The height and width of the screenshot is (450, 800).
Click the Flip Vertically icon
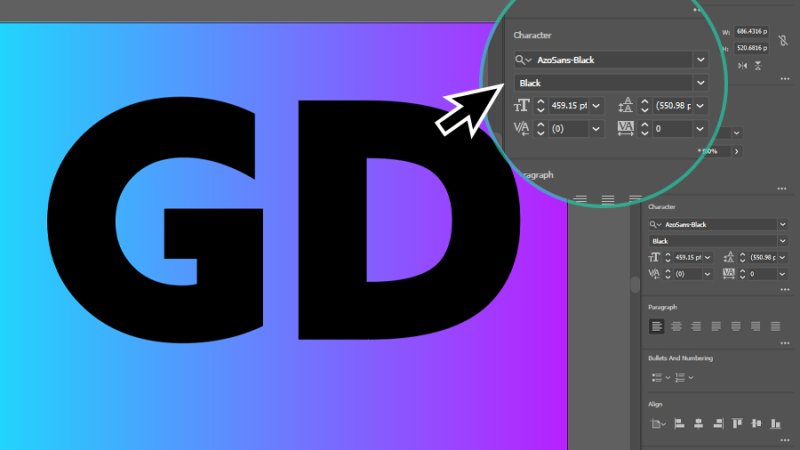pyautogui.click(x=758, y=66)
